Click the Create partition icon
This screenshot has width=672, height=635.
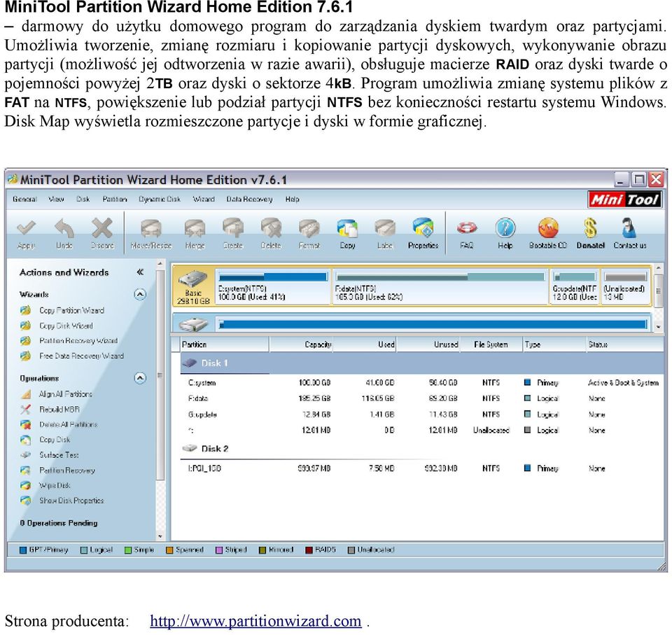tap(232, 228)
